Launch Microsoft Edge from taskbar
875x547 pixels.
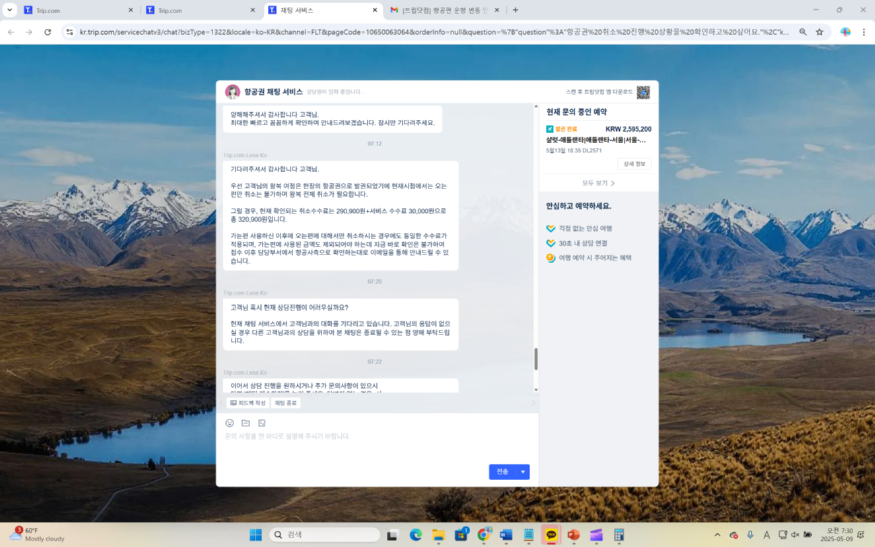[416, 535]
